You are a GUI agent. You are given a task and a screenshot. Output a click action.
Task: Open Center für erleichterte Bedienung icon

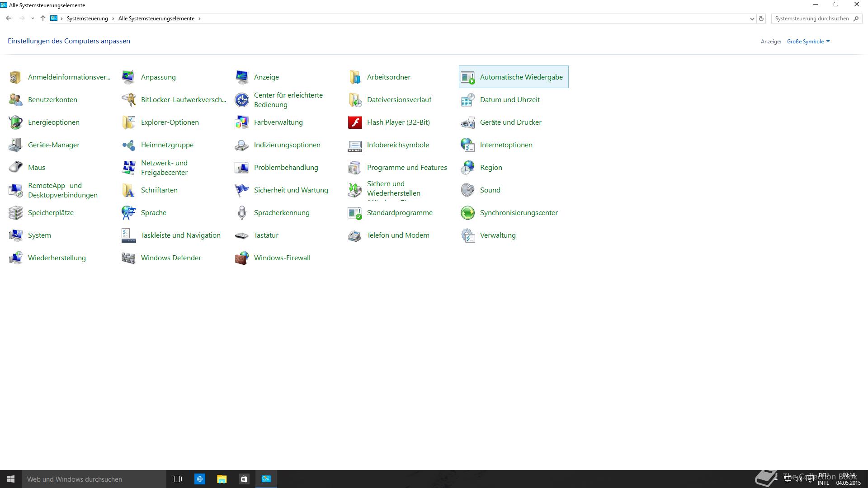(241, 100)
